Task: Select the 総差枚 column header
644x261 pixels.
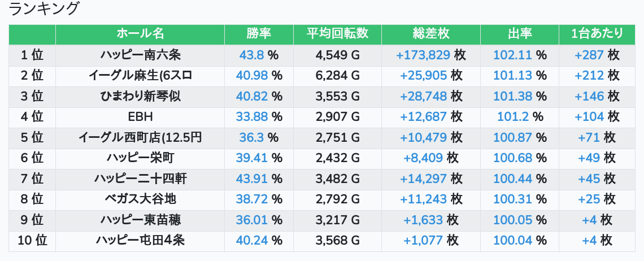Action: 430,34
